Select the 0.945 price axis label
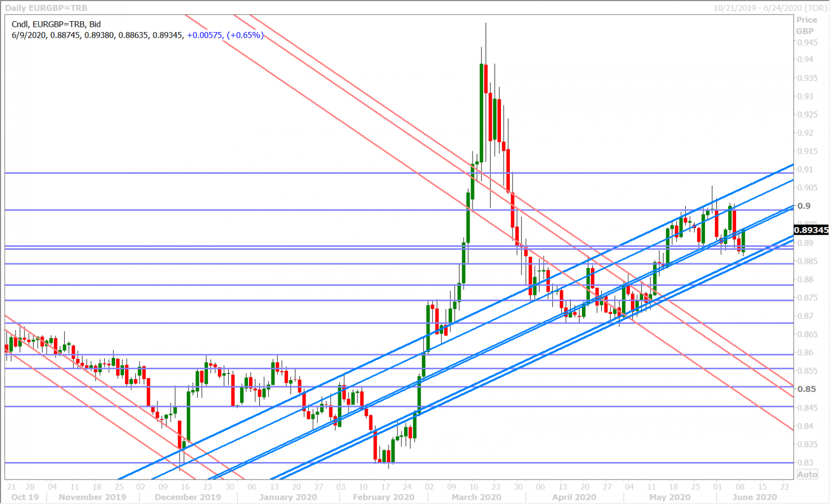The width and height of the screenshot is (830, 504). [x=807, y=43]
